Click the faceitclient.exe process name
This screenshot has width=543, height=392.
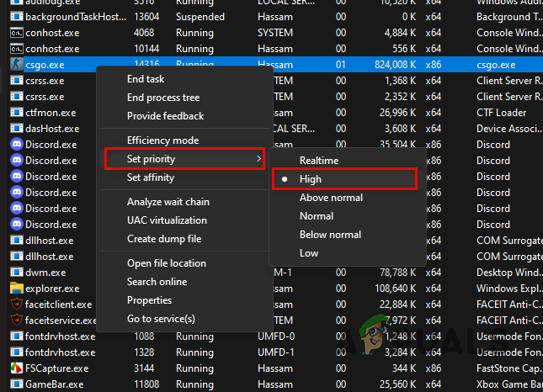(59, 305)
